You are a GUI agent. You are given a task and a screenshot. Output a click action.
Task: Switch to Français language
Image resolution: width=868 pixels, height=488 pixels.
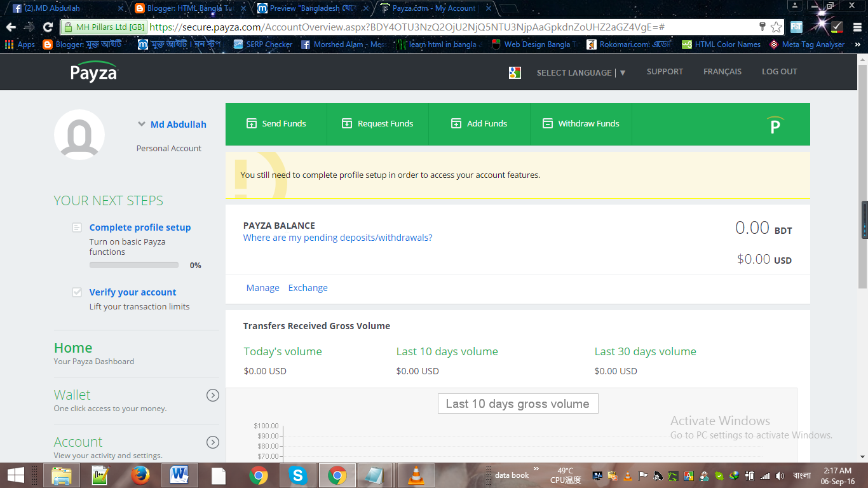click(x=722, y=72)
